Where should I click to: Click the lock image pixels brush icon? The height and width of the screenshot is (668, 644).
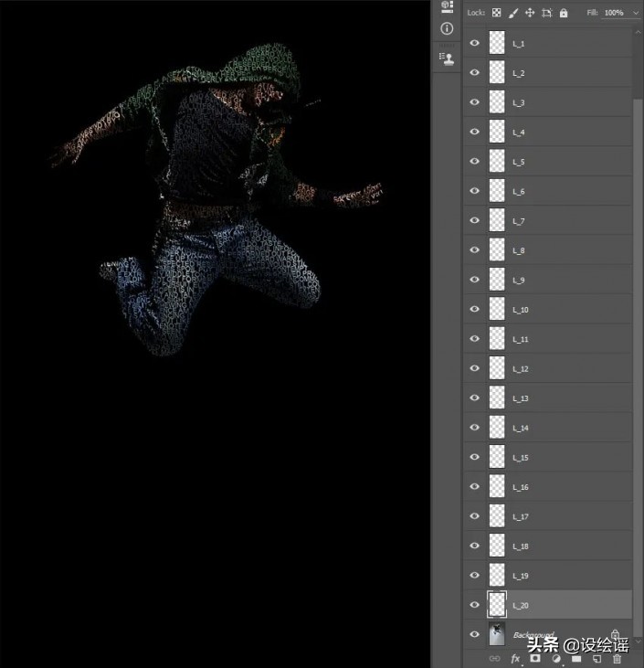(x=512, y=13)
